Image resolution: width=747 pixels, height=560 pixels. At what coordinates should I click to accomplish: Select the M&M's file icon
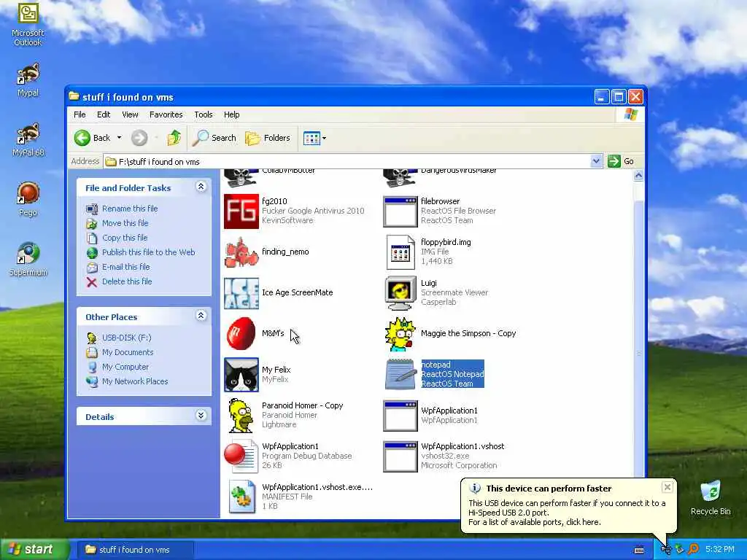(x=241, y=333)
